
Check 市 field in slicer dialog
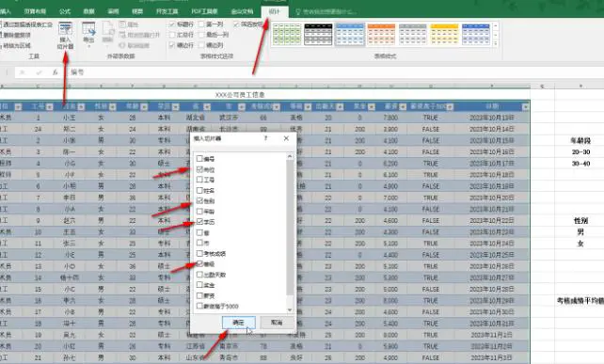(199, 243)
